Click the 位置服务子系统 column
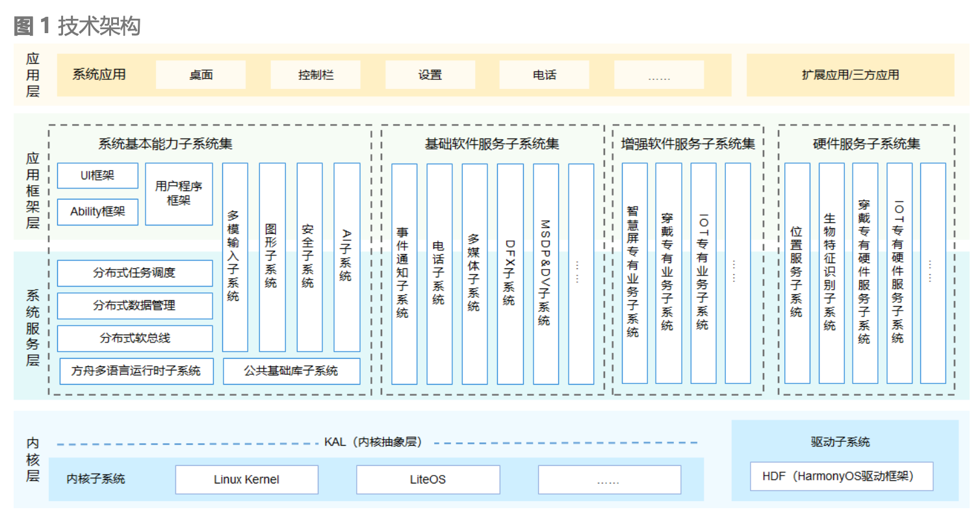 (x=797, y=274)
